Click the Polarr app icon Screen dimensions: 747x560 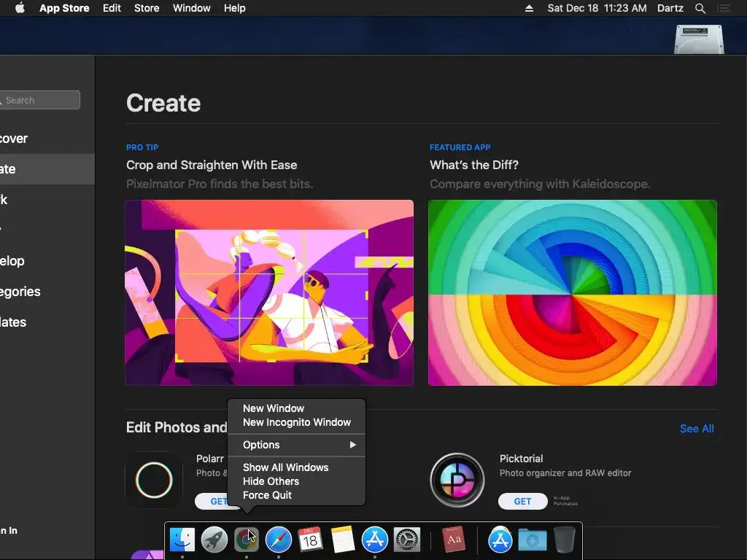[154, 480]
